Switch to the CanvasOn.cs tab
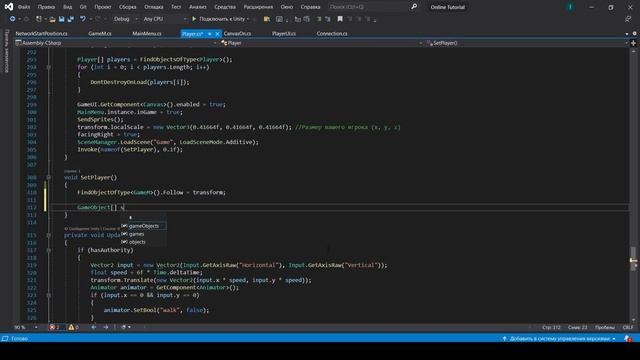This screenshot has width=640, height=360. coord(238,34)
